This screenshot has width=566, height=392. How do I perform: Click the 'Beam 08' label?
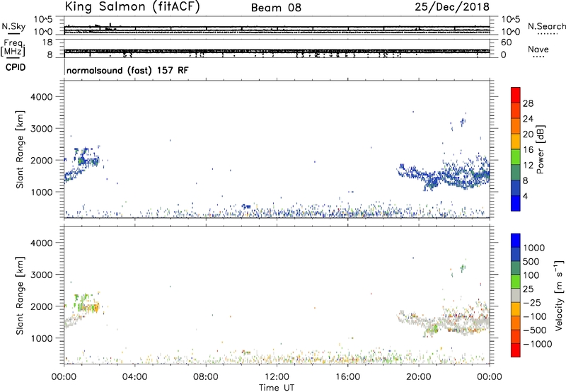[276, 8]
